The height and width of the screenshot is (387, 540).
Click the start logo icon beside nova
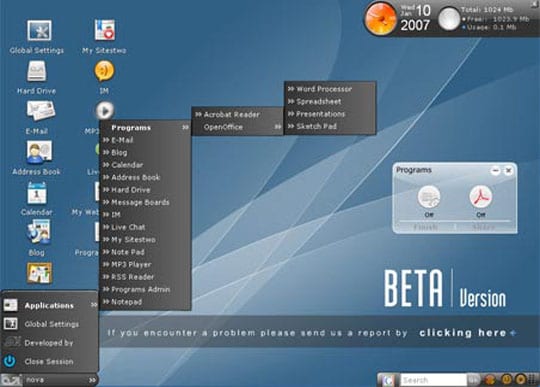tap(11, 380)
